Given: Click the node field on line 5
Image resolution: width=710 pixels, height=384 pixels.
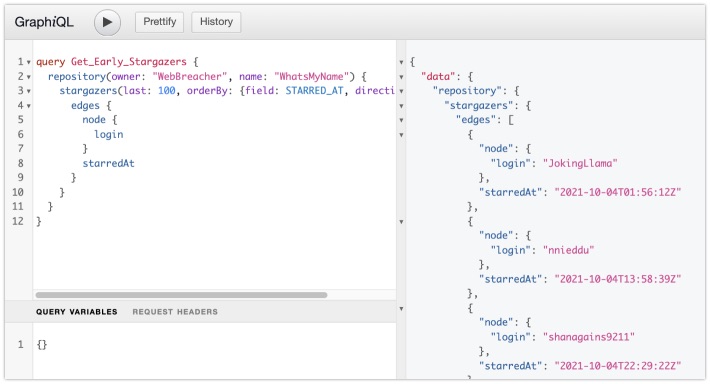Looking at the screenshot, I should pyautogui.click(x=94, y=120).
